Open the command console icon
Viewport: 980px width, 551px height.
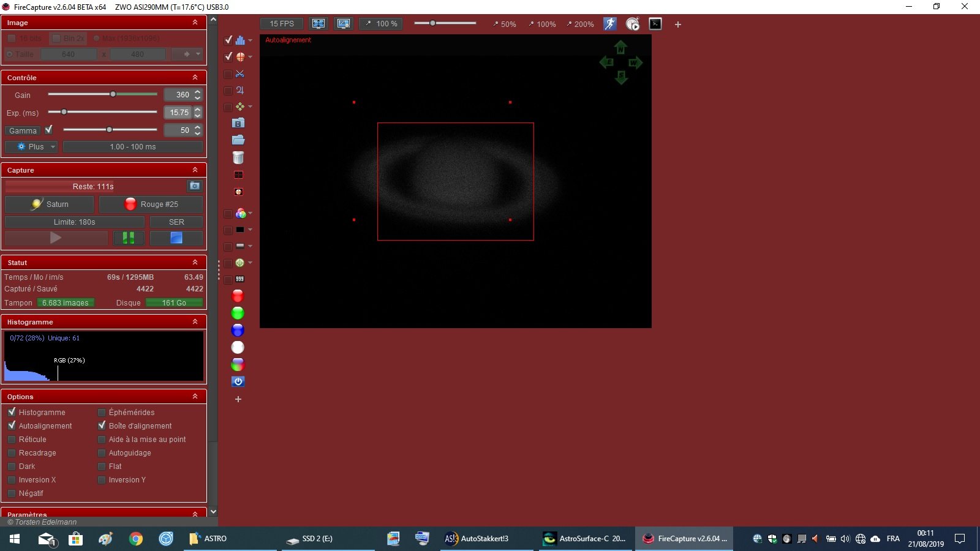click(x=655, y=24)
